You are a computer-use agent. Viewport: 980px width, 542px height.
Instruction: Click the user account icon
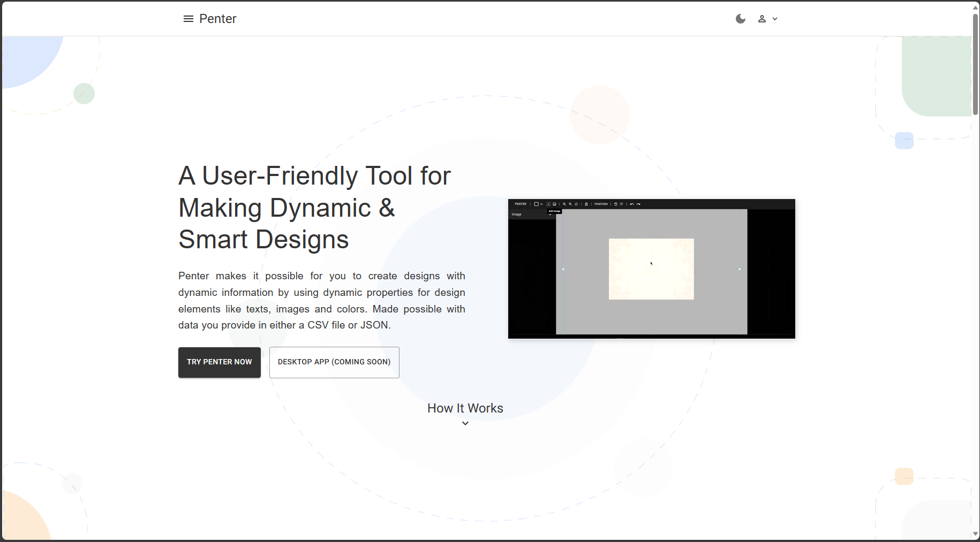[x=762, y=19]
